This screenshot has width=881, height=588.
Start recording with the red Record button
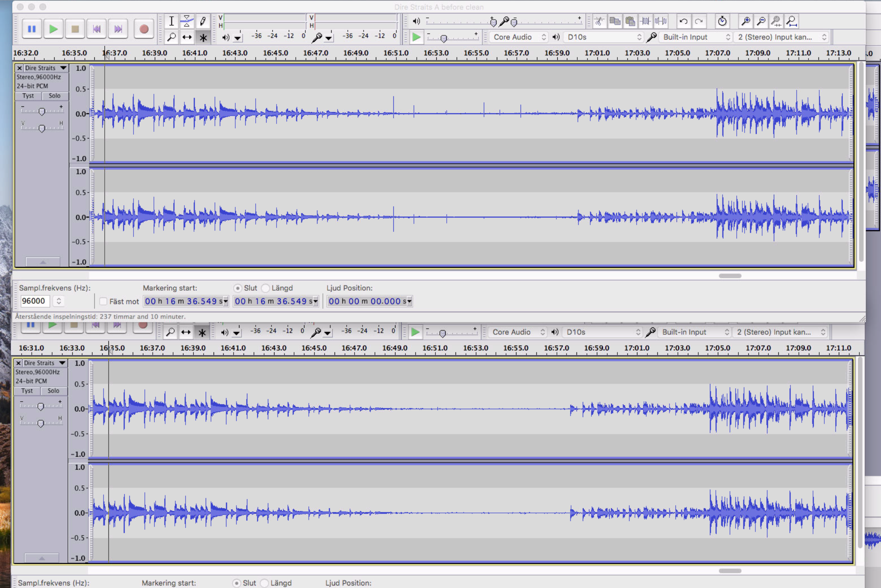coord(144,29)
